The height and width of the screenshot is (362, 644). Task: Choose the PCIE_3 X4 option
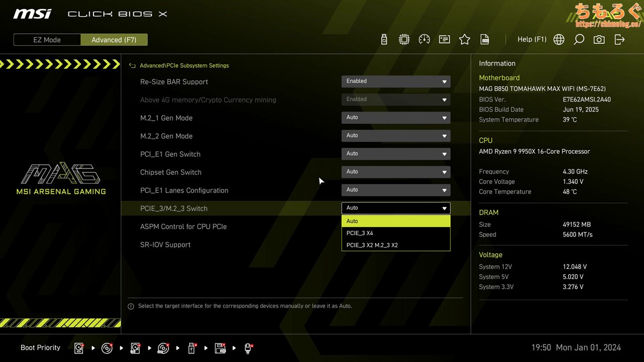(x=395, y=233)
